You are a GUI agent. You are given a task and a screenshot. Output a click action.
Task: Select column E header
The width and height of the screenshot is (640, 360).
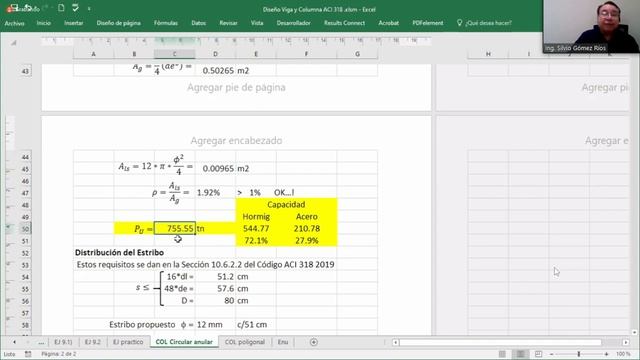click(256, 54)
